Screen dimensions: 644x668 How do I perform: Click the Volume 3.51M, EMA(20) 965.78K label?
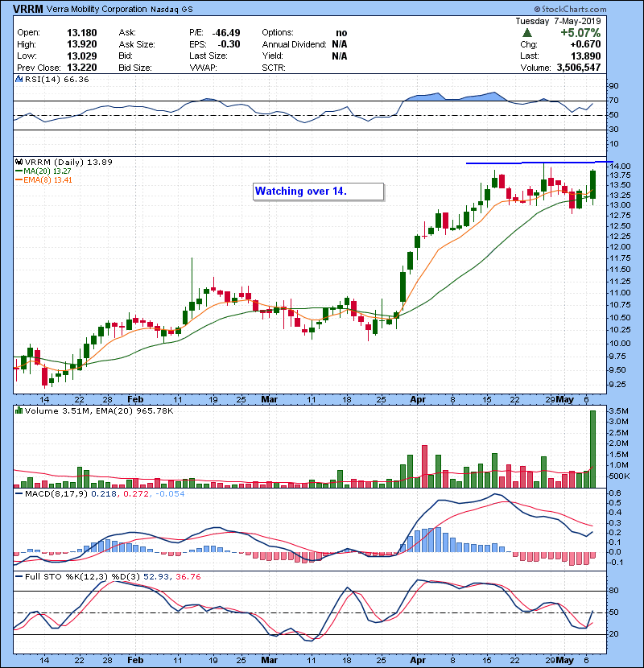pyautogui.click(x=99, y=411)
